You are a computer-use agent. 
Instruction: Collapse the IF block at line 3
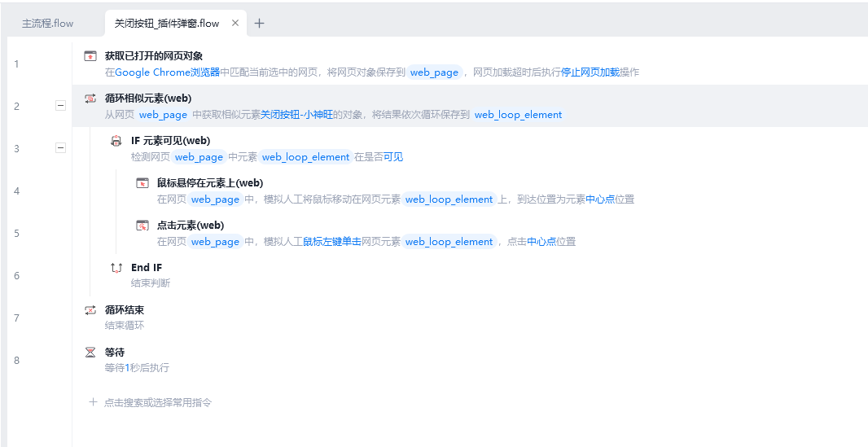(x=60, y=147)
